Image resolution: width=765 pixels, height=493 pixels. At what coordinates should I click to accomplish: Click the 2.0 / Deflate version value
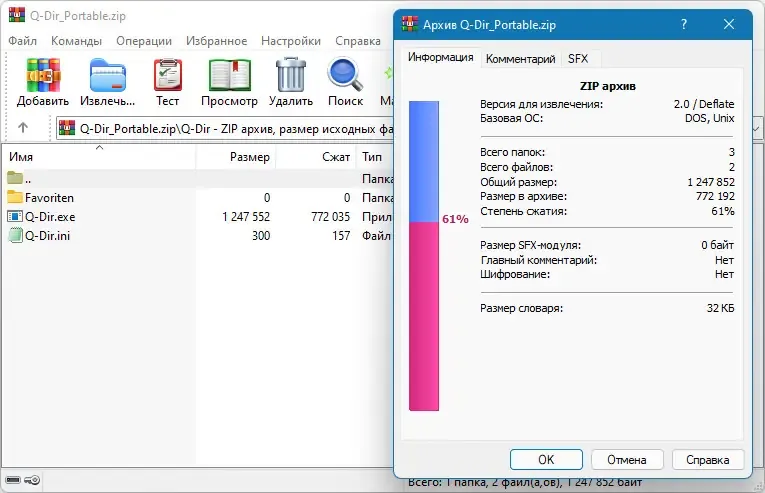704,104
